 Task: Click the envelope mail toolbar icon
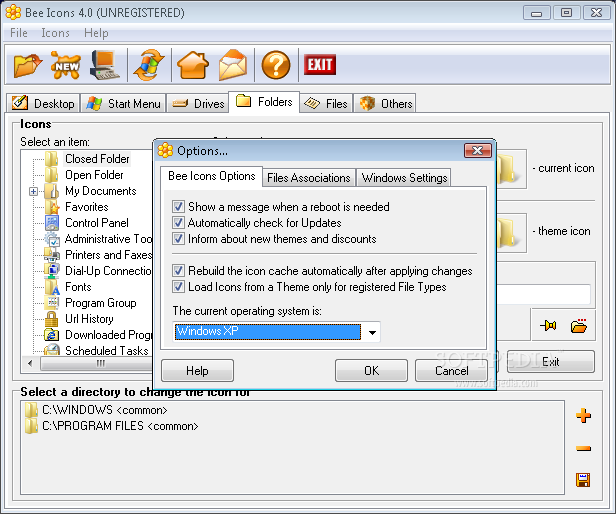233,65
